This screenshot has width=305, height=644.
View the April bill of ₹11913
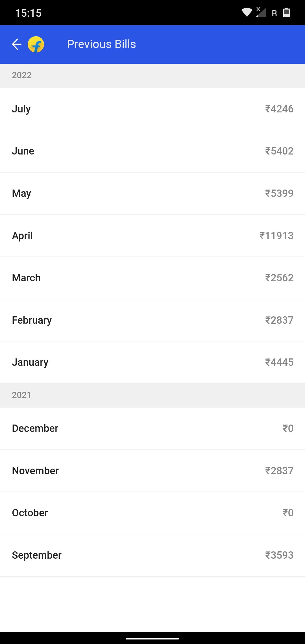(152, 236)
